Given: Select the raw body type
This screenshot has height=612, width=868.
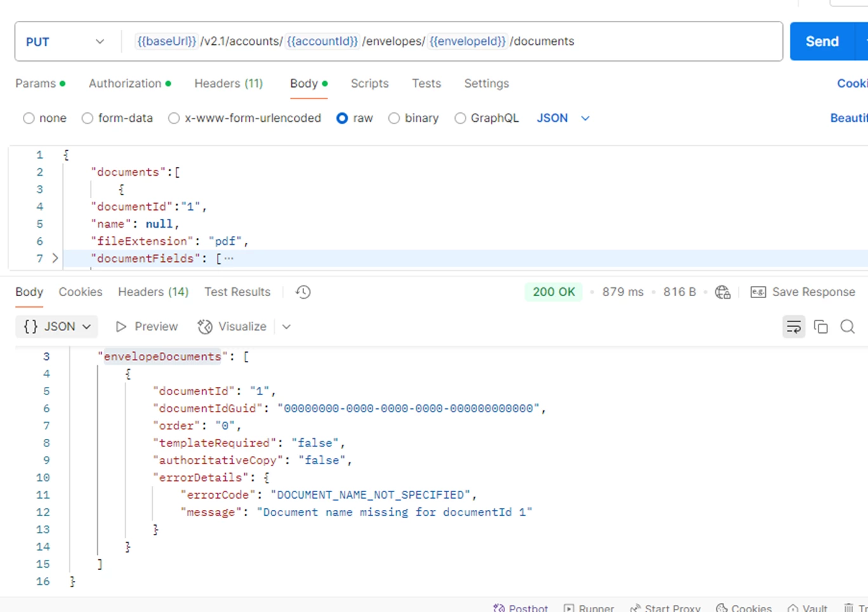Looking at the screenshot, I should pyautogui.click(x=342, y=118).
